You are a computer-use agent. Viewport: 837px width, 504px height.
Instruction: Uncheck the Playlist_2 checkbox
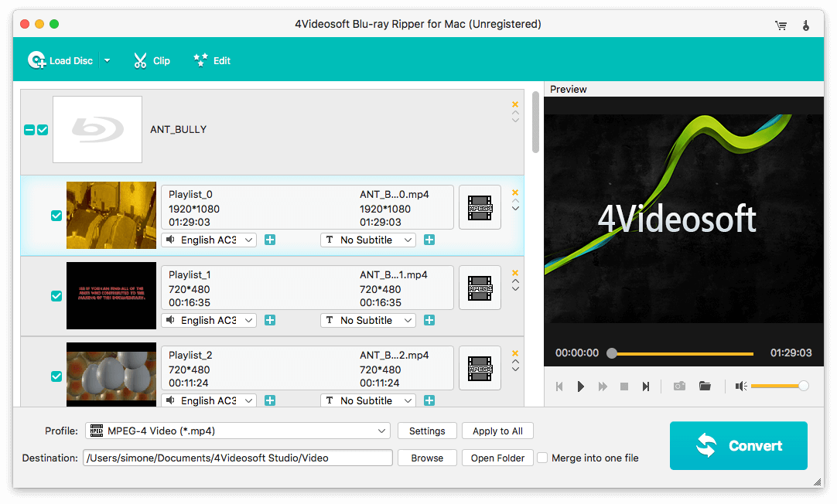pos(56,376)
